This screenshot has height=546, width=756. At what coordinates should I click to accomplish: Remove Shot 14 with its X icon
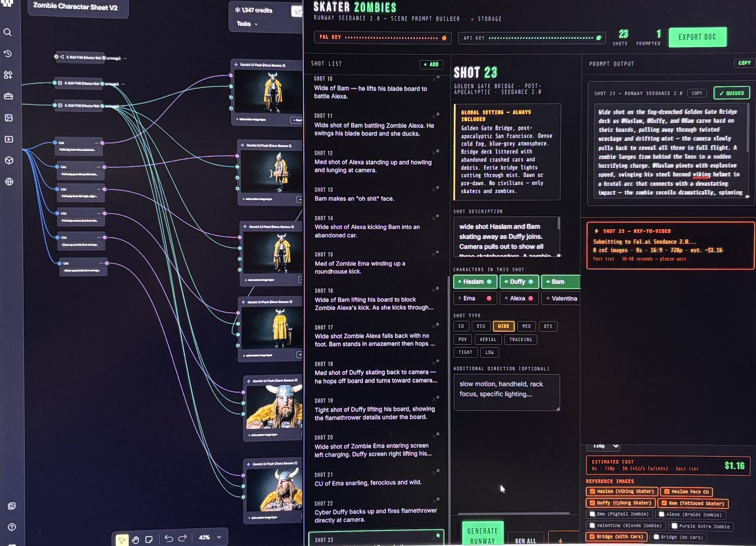tap(434, 219)
